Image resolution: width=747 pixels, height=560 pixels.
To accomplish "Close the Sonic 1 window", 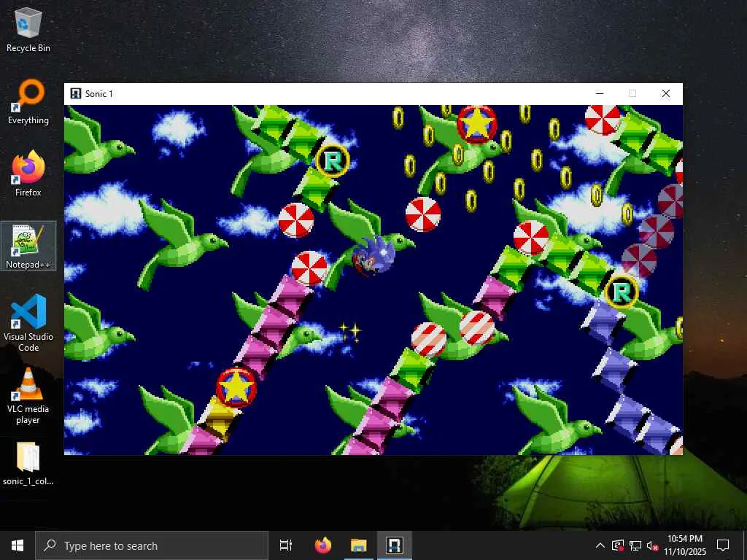I will pos(666,93).
